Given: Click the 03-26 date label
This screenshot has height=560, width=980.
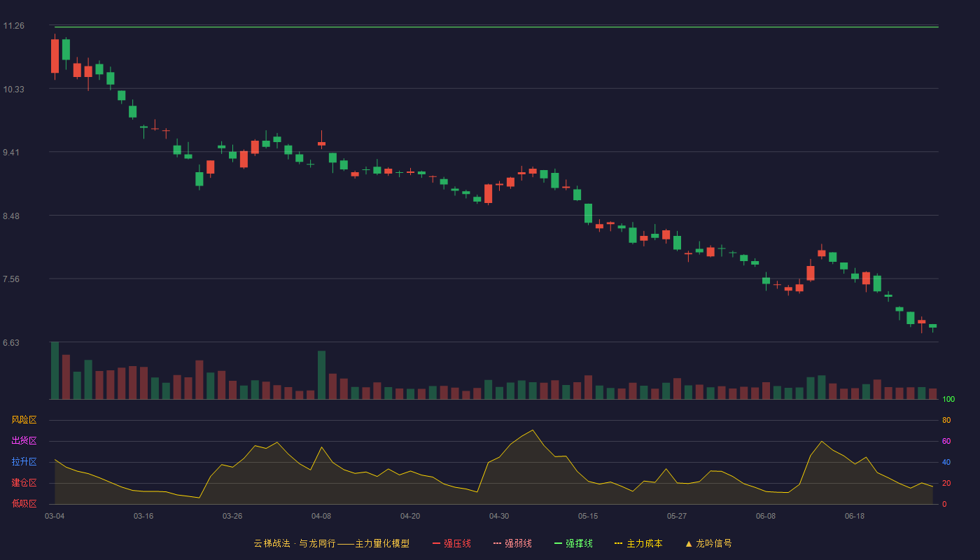Looking at the screenshot, I should [x=232, y=516].
